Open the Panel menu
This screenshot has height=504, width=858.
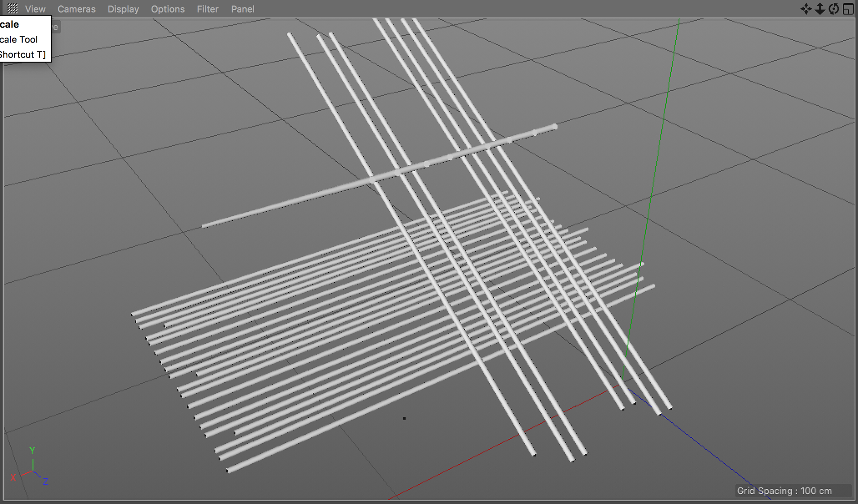(x=243, y=9)
